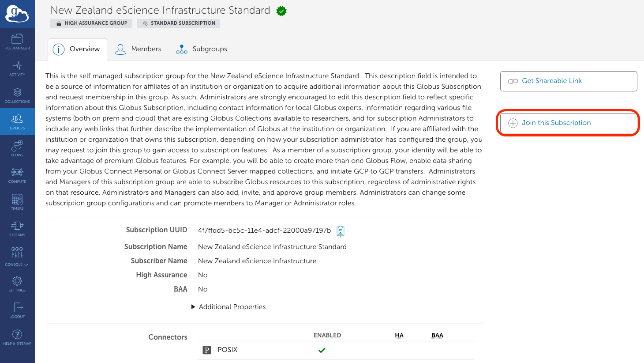Open Flows section
The height and width of the screenshot is (363, 644).
[17, 148]
